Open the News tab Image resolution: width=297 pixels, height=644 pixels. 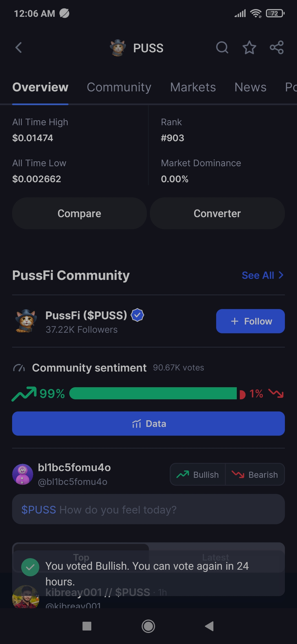tap(250, 87)
